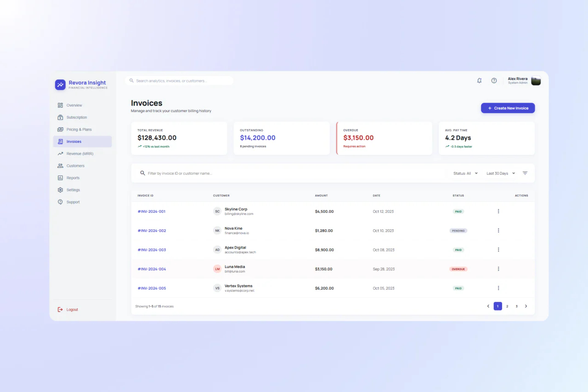Viewport: 588px width, 392px height.
Task: Click the Revora Insight logo icon
Action: pos(60,85)
